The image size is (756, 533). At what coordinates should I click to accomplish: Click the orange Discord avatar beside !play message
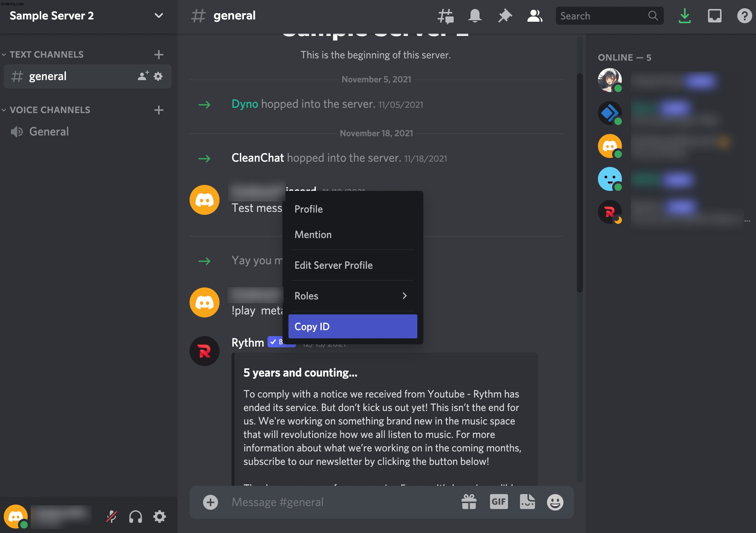[205, 302]
